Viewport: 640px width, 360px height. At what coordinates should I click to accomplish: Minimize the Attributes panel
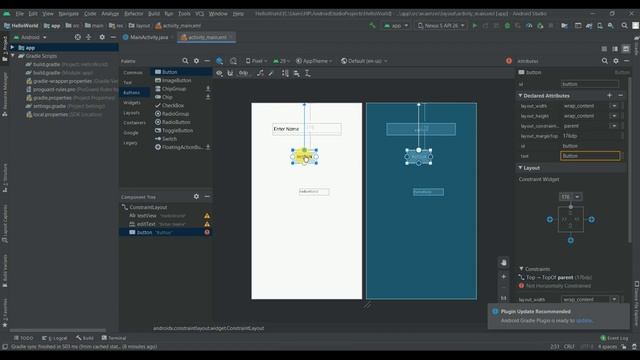[x=627, y=61]
